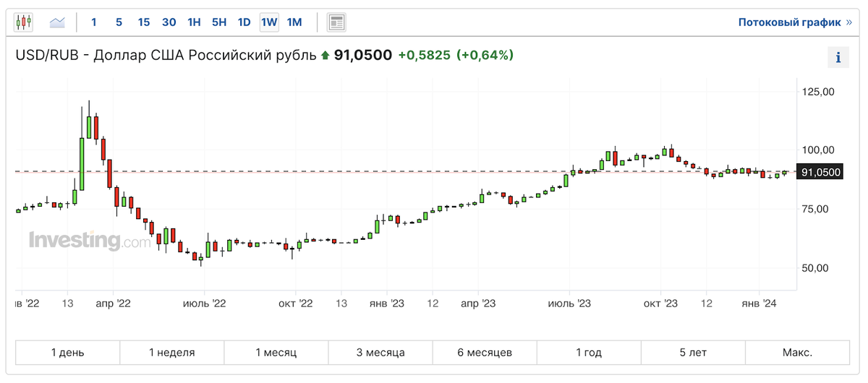Click the апр '22 date label
This screenshot has height=383, width=868.
(114, 304)
